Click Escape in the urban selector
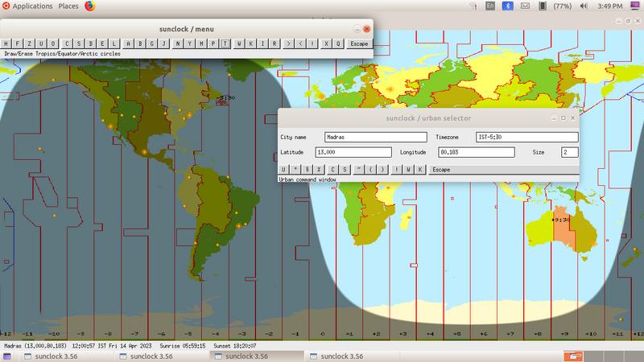The width and height of the screenshot is (644, 362). (441, 170)
